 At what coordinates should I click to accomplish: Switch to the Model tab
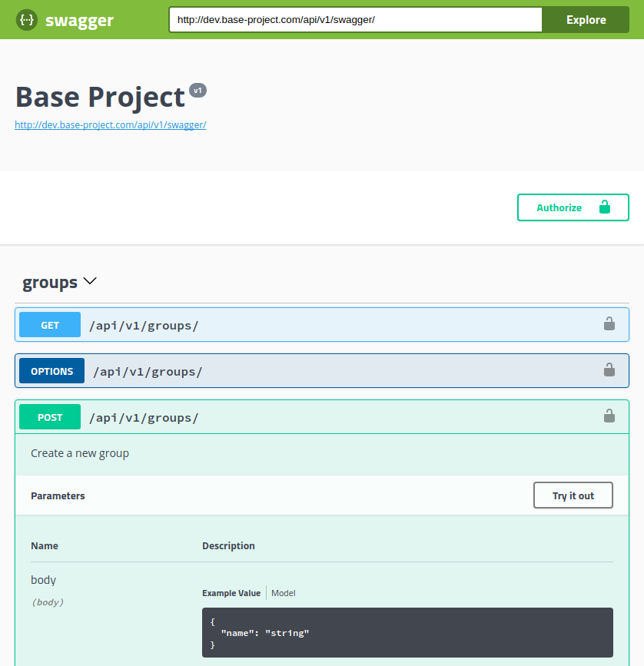point(283,592)
